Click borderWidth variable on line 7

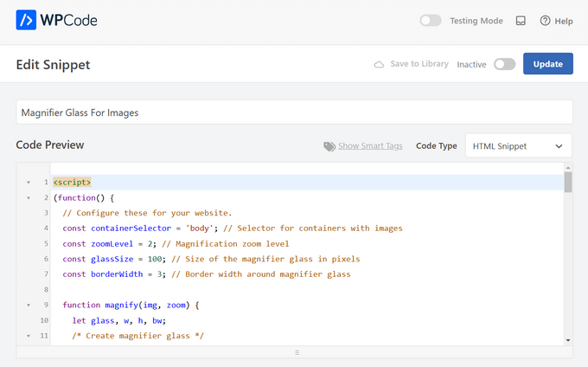tap(117, 274)
